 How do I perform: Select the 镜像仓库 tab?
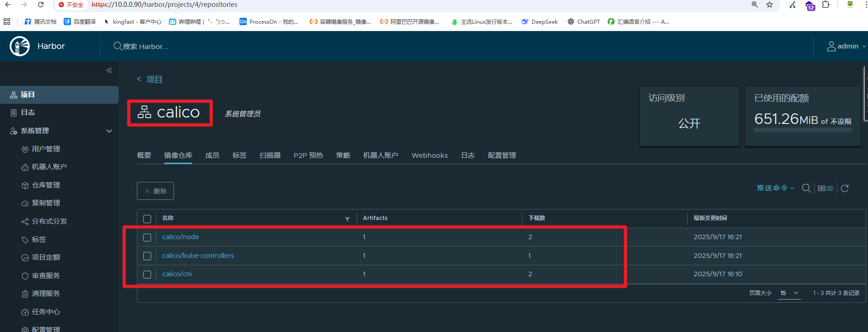tap(178, 155)
